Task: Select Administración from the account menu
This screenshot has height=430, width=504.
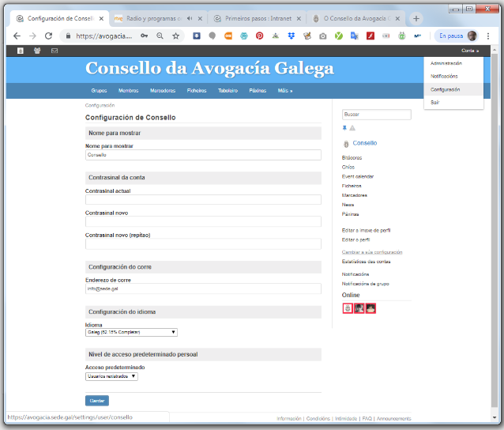Action: point(446,62)
